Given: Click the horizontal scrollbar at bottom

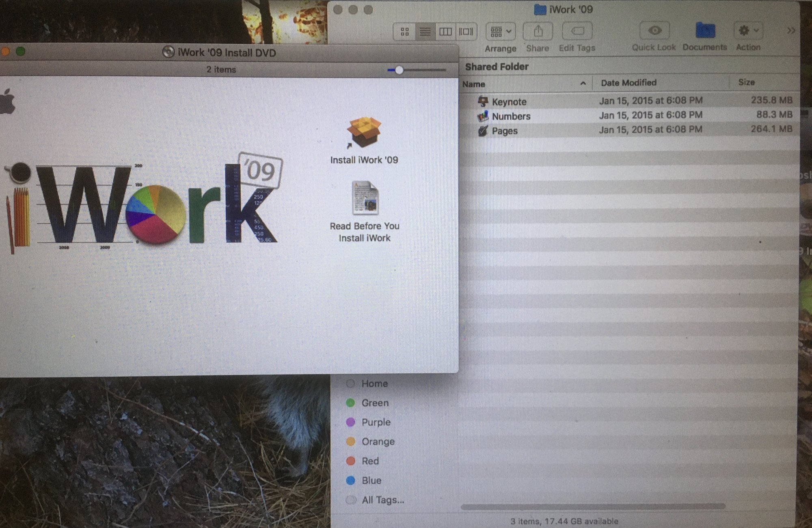Looking at the screenshot, I should [x=593, y=506].
